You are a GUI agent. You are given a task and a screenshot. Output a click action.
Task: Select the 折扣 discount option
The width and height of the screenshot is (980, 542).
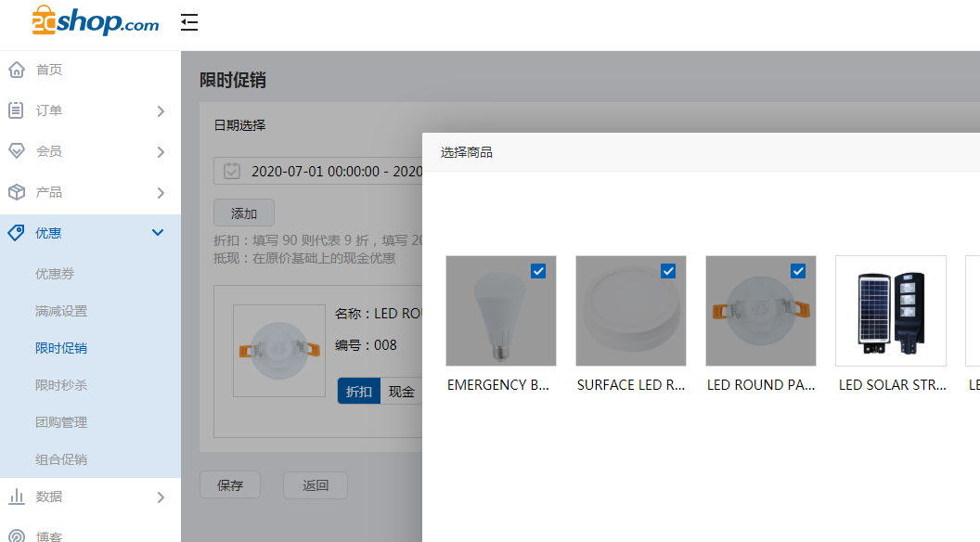359,392
